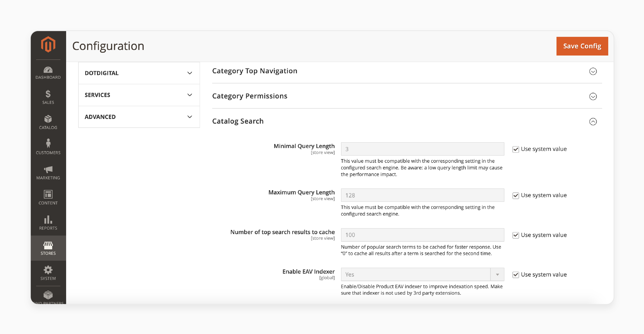This screenshot has width=644, height=334.
Task: Click the Minimal Query Length field
Action: click(422, 149)
